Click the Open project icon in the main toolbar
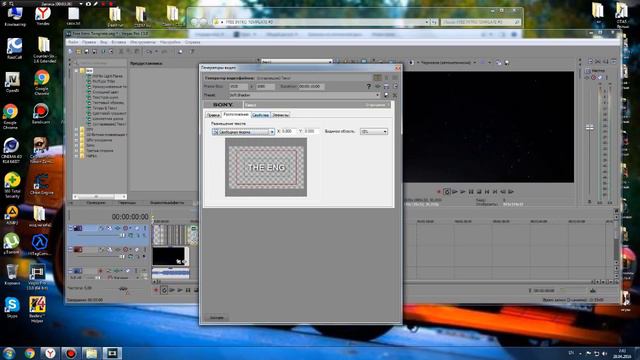 pyautogui.click(x=79, y=51)
